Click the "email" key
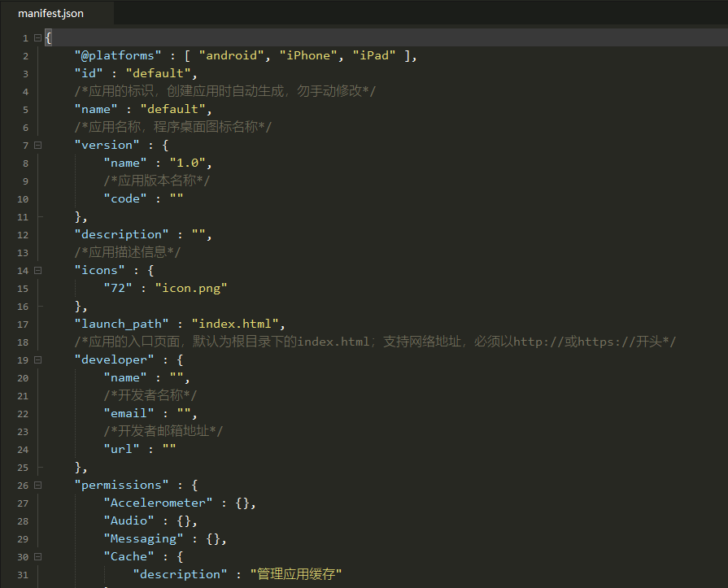728x588 pixels. [129, 413]
